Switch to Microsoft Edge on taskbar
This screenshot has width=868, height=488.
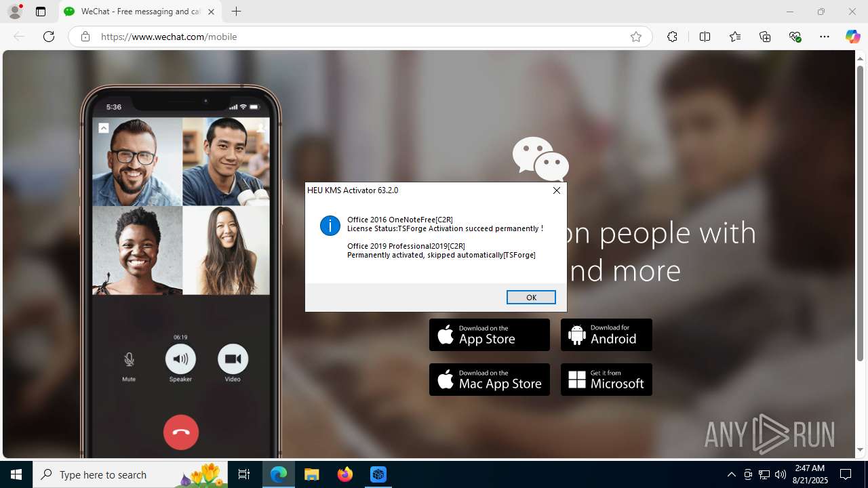coord(279,474)
